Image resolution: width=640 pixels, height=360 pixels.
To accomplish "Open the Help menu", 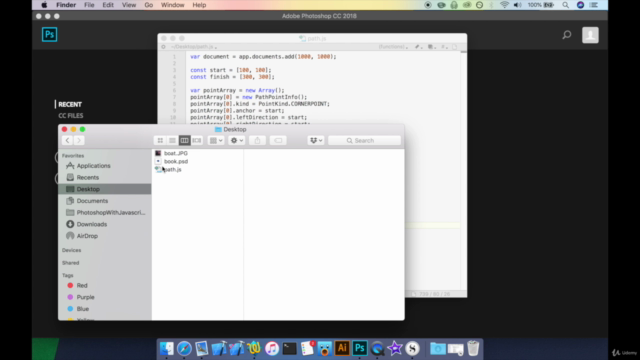I will (x=199, y=5).
